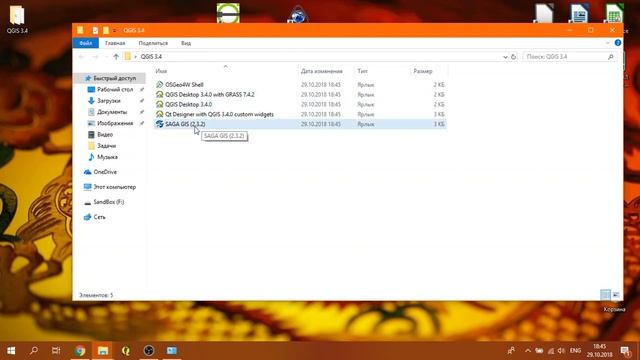Open the notification action center

tap(625, 351)
